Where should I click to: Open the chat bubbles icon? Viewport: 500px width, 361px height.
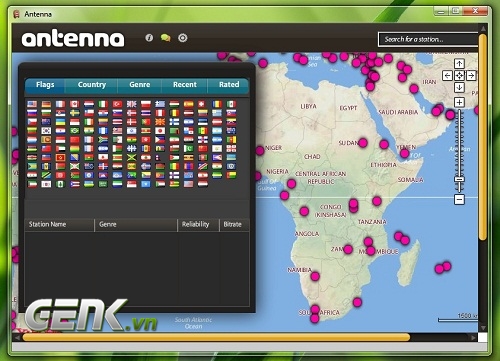point(165,38)
